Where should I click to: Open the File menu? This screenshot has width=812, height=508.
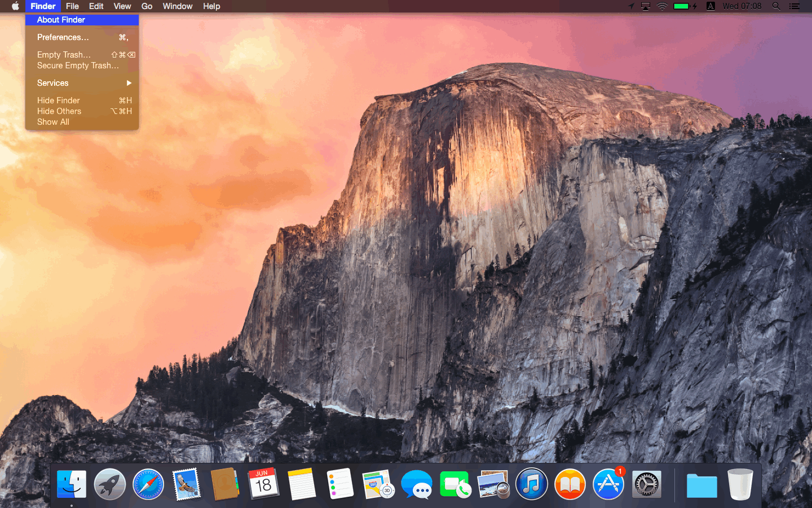[72, 6]
